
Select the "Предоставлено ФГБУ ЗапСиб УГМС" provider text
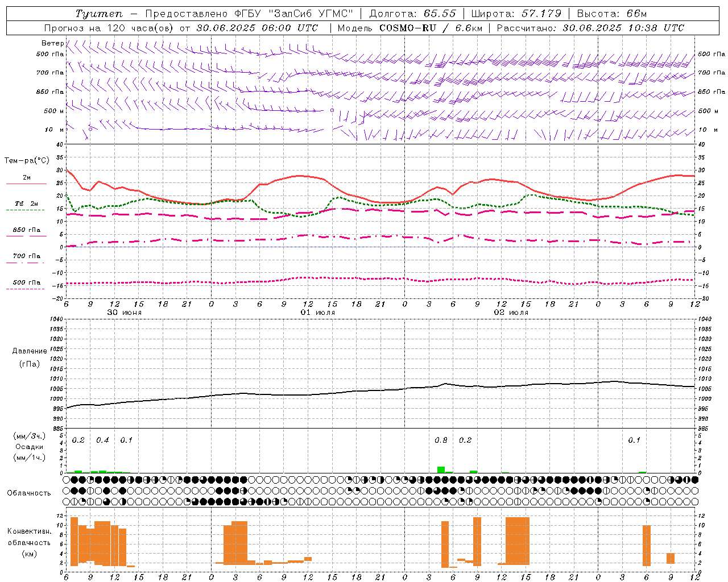coord(249,14)
